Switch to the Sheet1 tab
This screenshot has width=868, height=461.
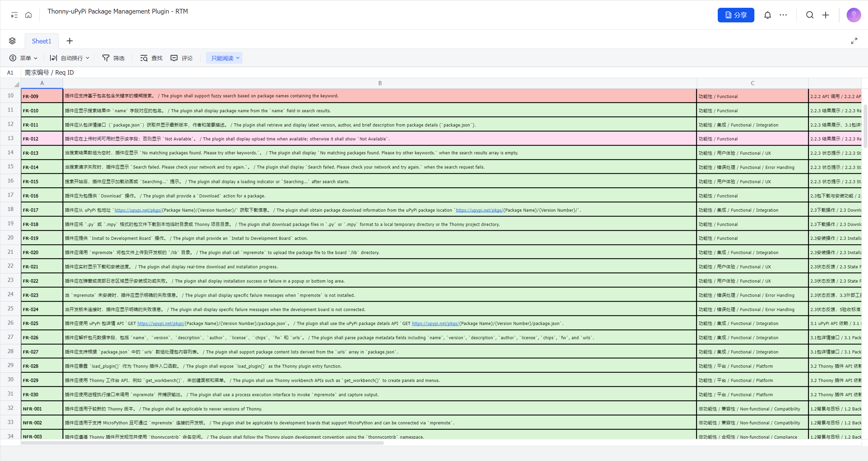point(41,41)
